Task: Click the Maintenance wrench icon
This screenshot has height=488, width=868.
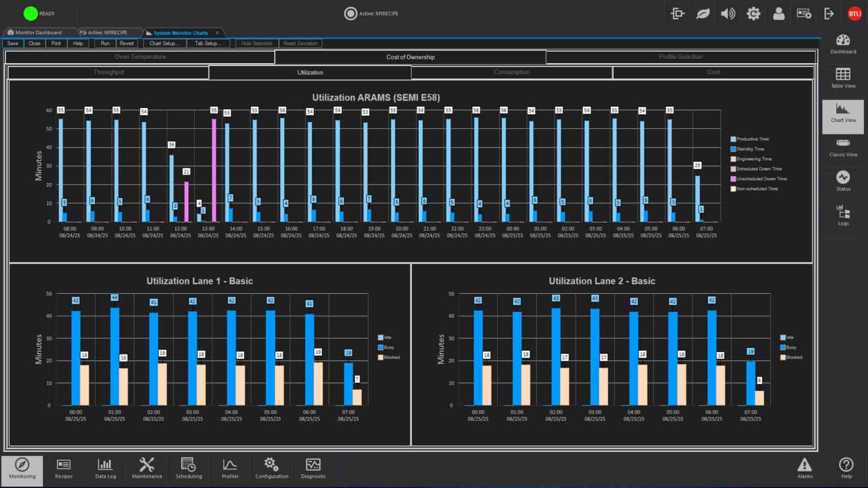Action: coord(147,468)
